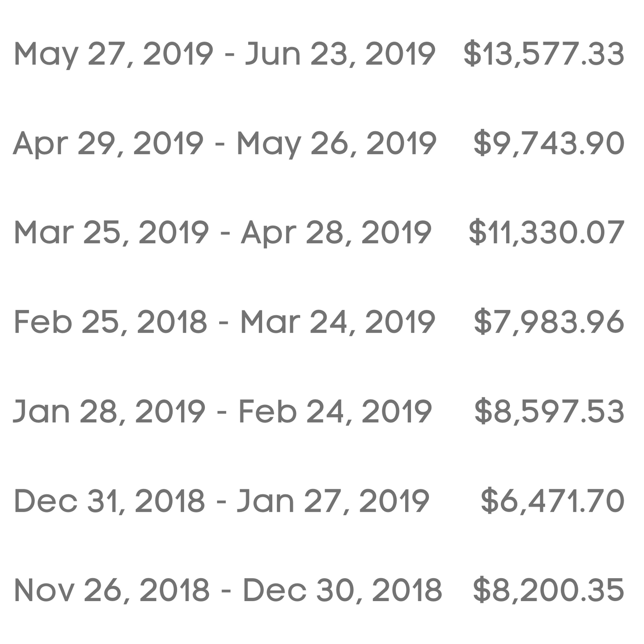Screen dimensions: 644x644
Task: Click the Dec 31, 2018 start date
Action: coord(110,501)
